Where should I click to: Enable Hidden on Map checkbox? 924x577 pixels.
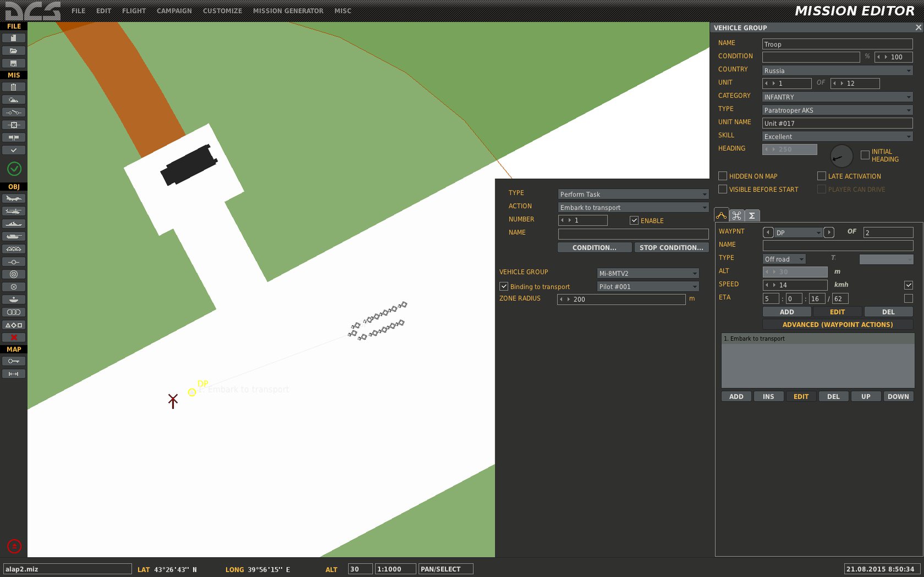point(723,176)
